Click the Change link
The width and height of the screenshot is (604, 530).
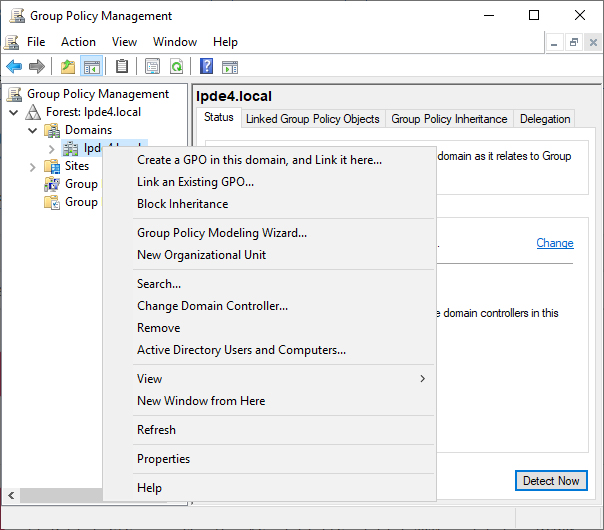(555, 243)
